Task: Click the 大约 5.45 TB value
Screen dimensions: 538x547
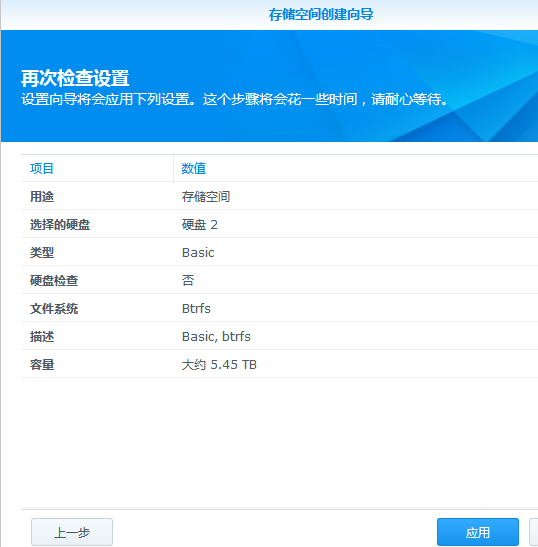Action: [219, 365]
